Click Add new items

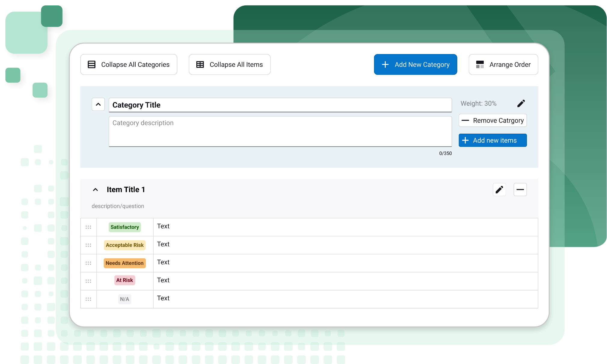point(493,140)
